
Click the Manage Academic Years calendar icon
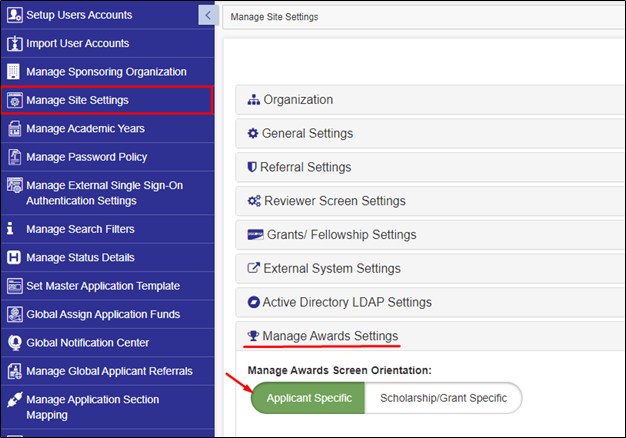[x=15, y=129]
